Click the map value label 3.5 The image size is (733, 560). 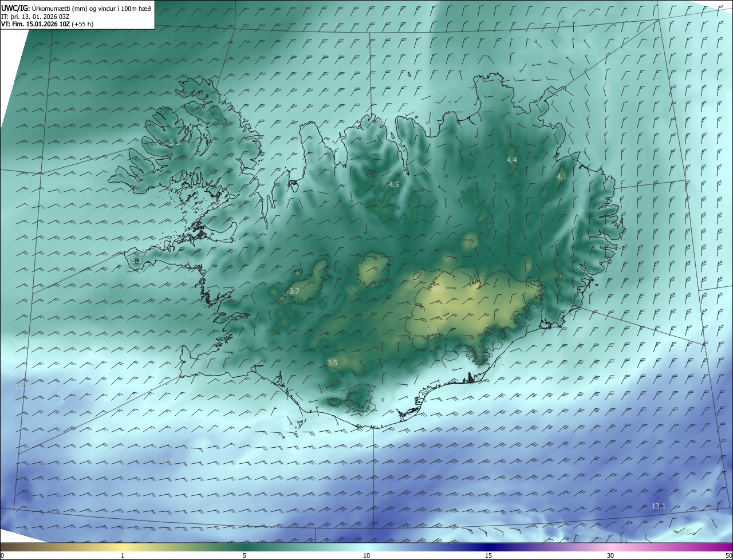coord(332,362)
